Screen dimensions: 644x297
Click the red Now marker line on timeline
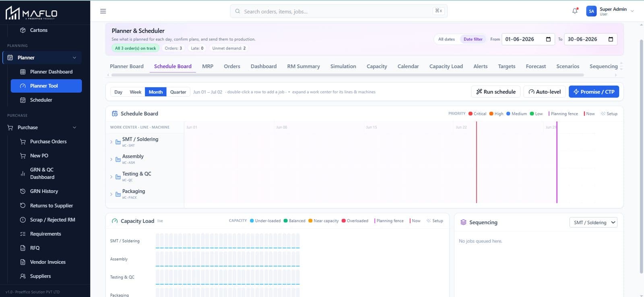(x=477, y=162)
